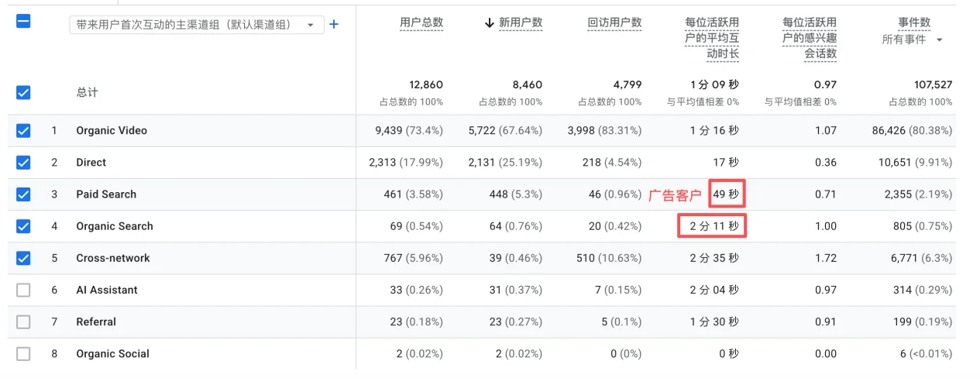
Task: Click Cross-network sessions per user value 1.72
Action: 827,258
